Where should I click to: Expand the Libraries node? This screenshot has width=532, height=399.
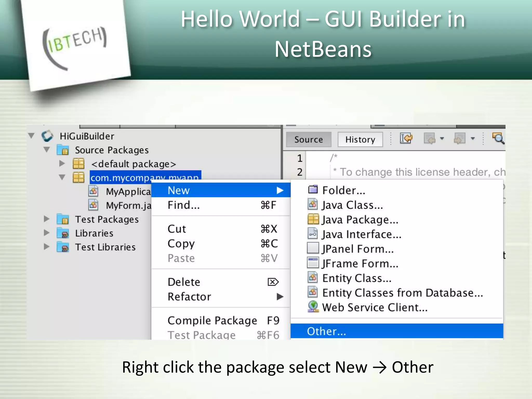coord(46,232)
